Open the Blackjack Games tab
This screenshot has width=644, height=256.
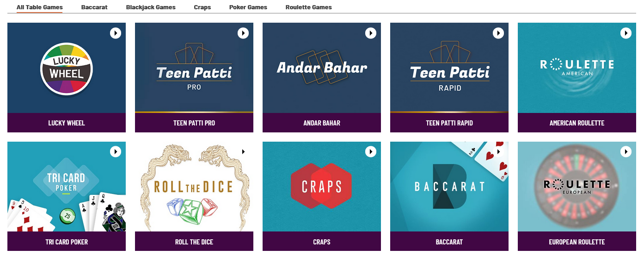tap(151, 7)
